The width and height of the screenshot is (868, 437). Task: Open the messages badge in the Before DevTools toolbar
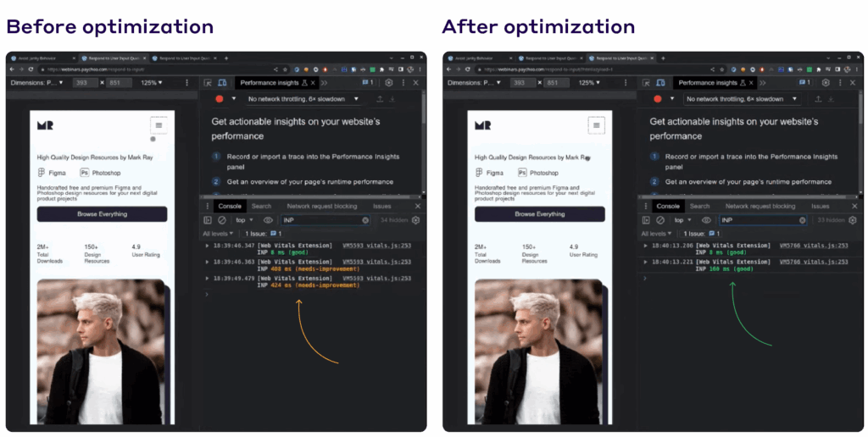coord(368,82)
